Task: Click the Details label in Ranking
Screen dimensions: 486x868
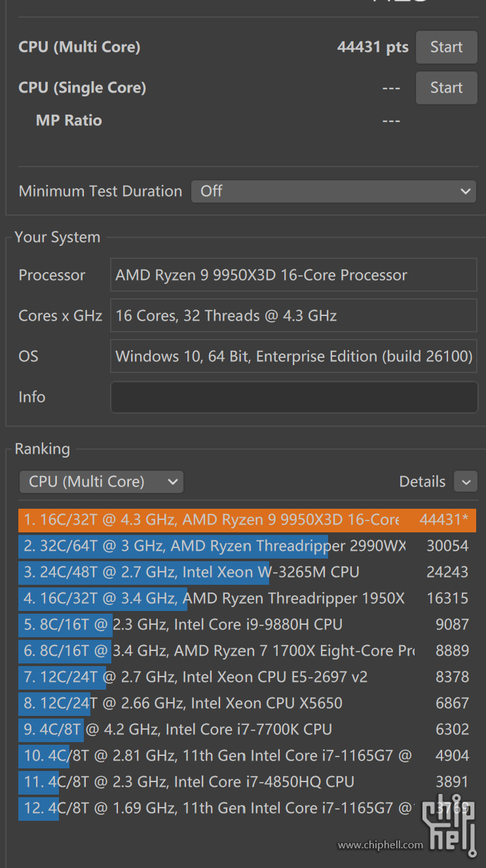Action: (422, 482)
